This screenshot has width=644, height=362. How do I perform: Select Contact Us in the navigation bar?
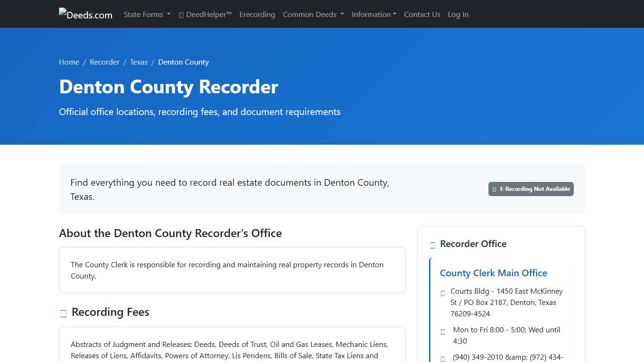click(x=422, y=14)
